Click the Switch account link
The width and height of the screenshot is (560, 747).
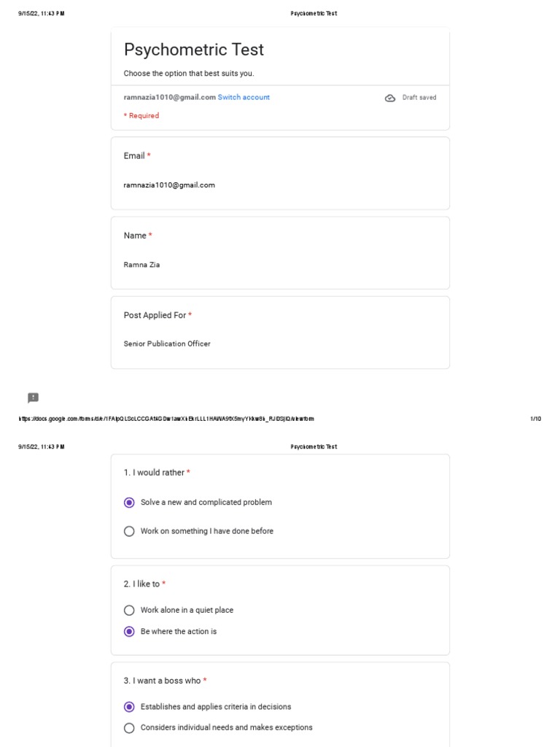coord(244,97)
